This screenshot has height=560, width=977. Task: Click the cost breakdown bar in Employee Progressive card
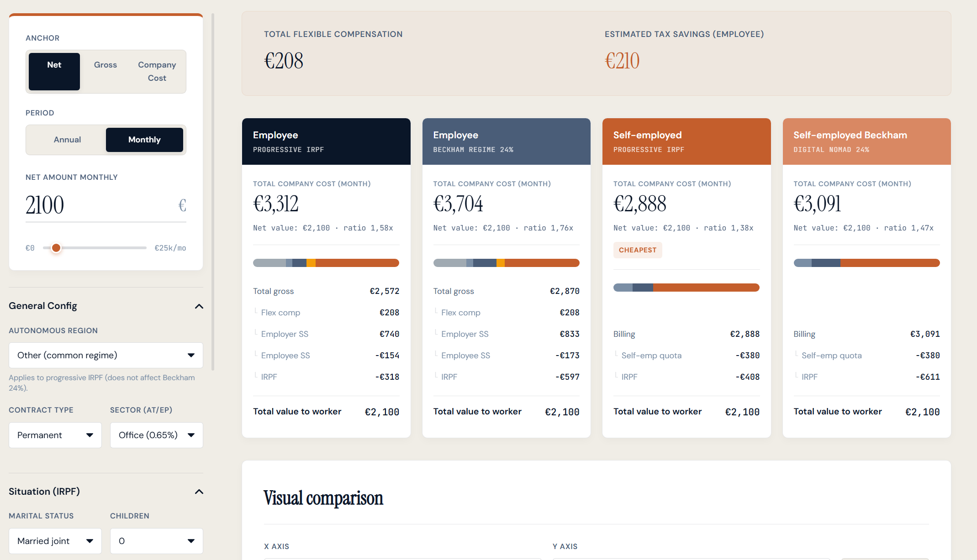point(326,263)
